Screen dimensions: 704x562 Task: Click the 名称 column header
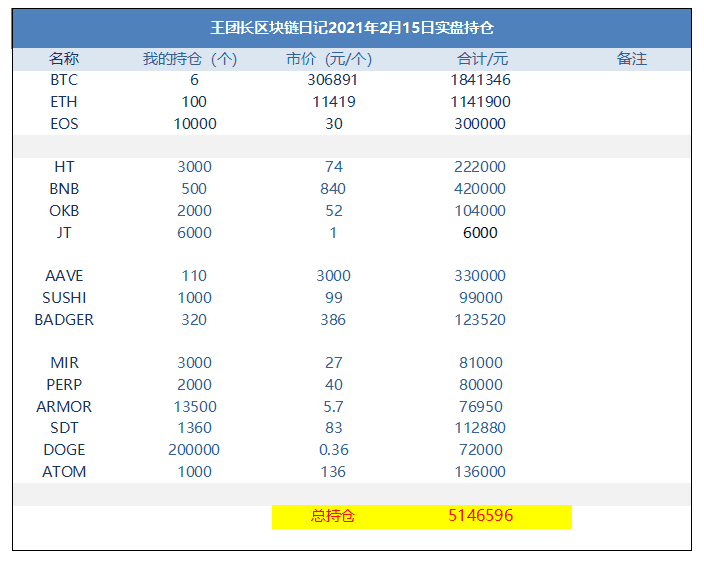(x=64, y=59)
